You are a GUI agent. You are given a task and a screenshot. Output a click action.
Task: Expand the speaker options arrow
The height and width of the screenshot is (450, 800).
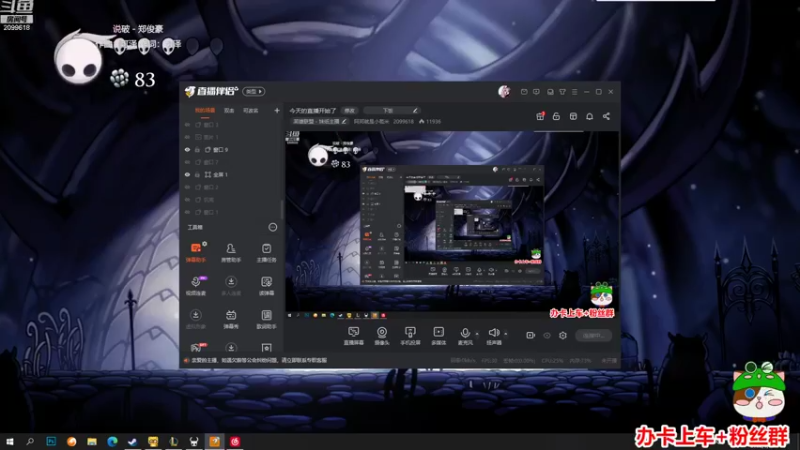(x=506, y=334)
